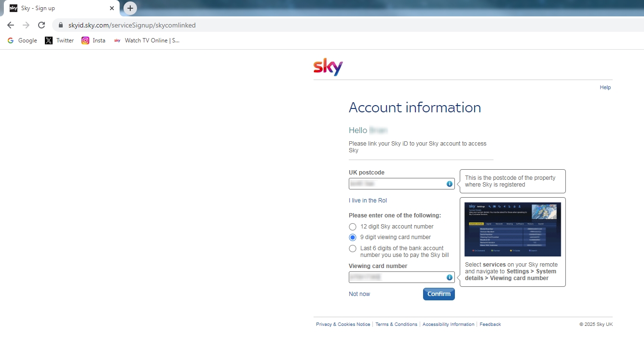
Task: Click the new tab plus icon
Action: point(129,8)
